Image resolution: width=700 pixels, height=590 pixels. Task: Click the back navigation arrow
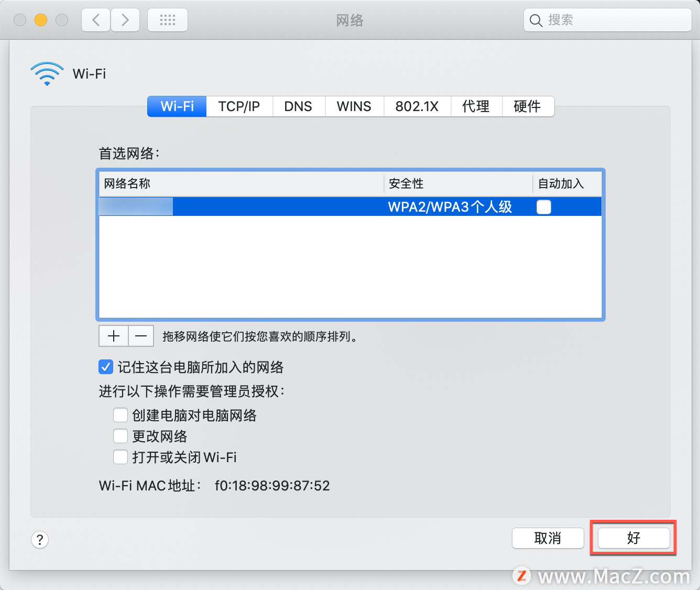pos(95,19)
